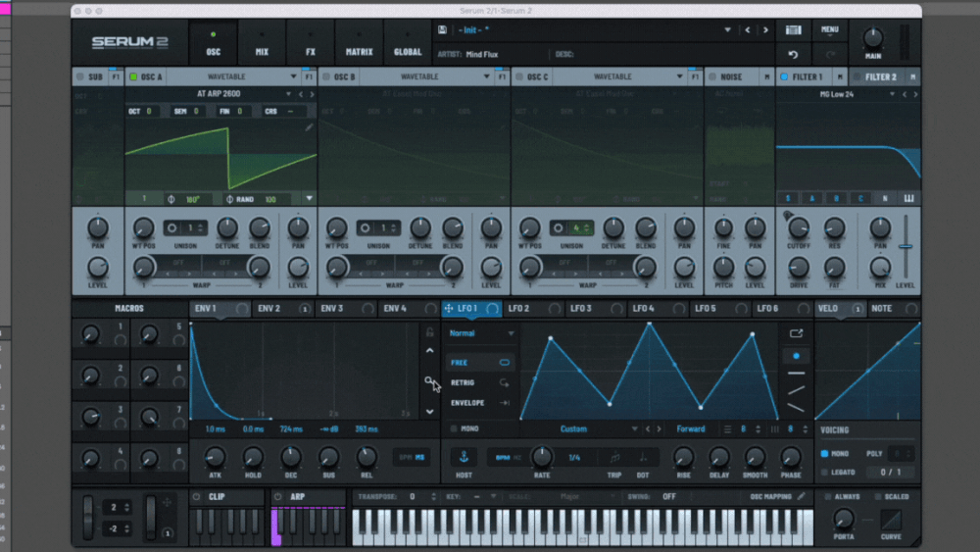Click the filter 1 keyboard tracking icon
Screen dimensions: 980x552
(908, 198)
